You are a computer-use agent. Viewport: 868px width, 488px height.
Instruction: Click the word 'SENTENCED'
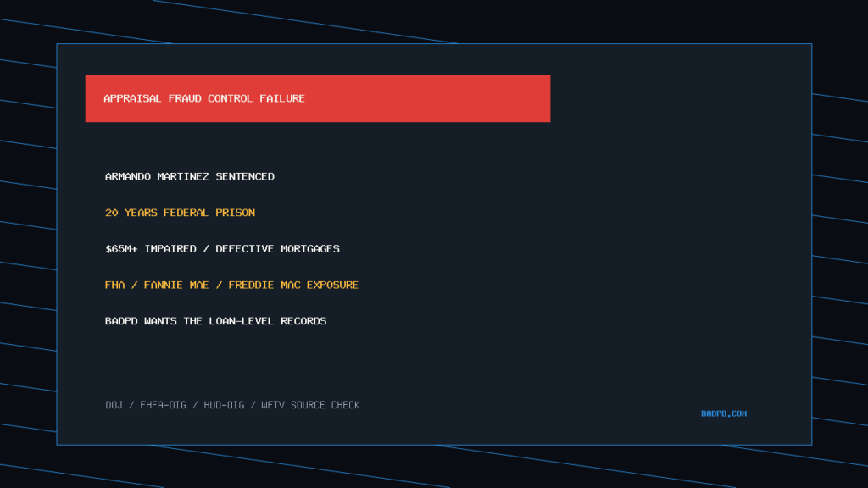click(x=245, y=176)
